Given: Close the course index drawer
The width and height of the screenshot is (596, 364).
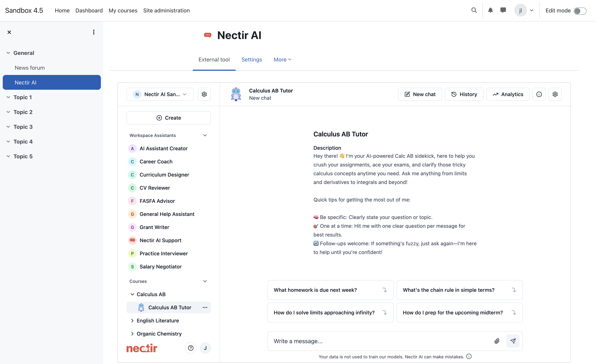Looking at the screenshot, I should click(9, 32).
